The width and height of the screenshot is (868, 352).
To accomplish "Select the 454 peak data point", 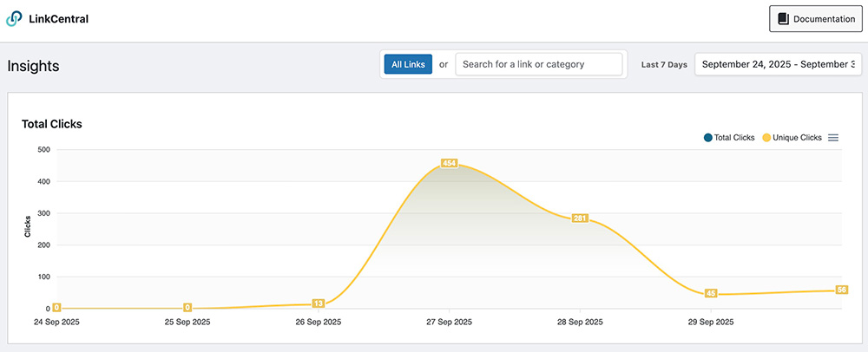I will [x=449, y=163].
